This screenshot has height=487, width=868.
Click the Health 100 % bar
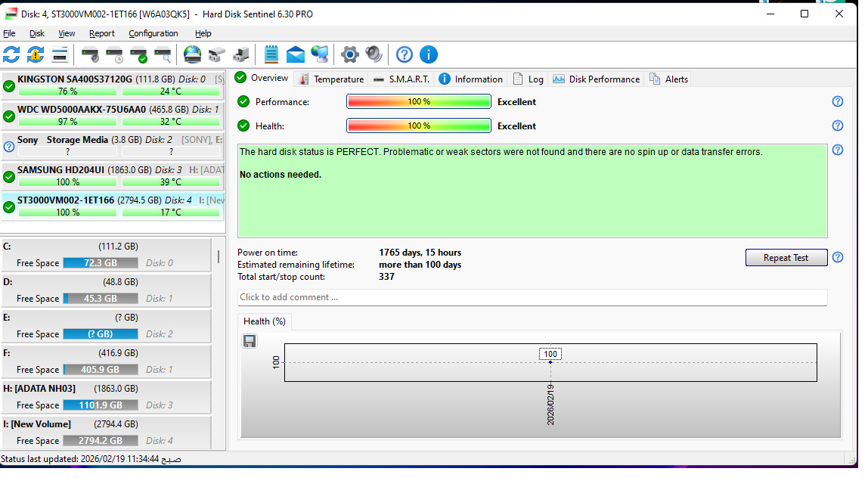tap(419, 126)
